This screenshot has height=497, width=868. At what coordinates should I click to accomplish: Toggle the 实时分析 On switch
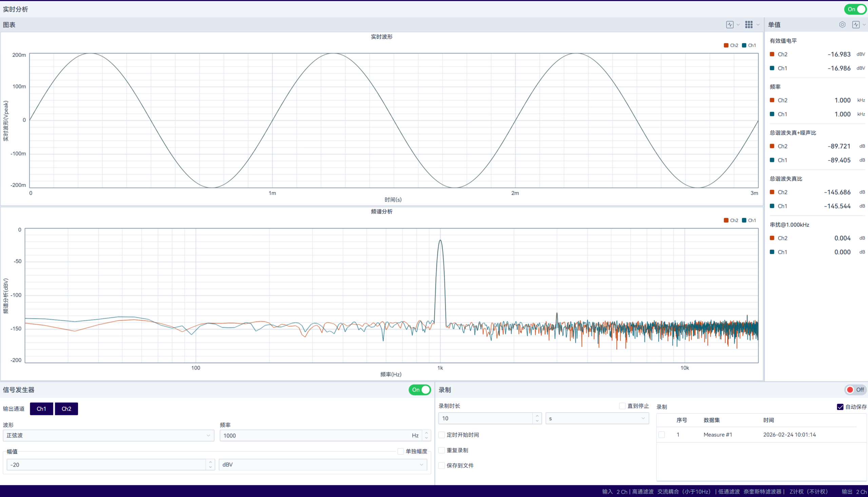click(x=855, y=9)
